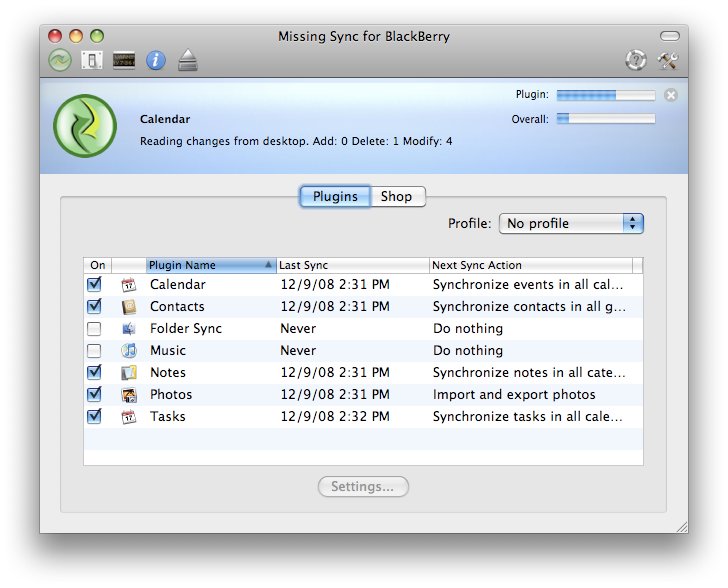728x588 pixels.
Task: Click the blue Info toolbar icon
Action: tap(155, 60)
